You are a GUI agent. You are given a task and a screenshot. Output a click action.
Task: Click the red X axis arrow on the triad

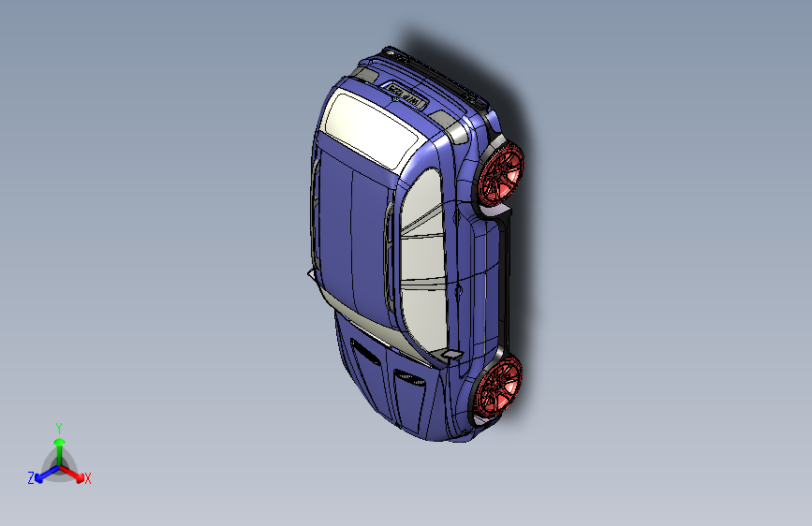[x=73, y=475]
